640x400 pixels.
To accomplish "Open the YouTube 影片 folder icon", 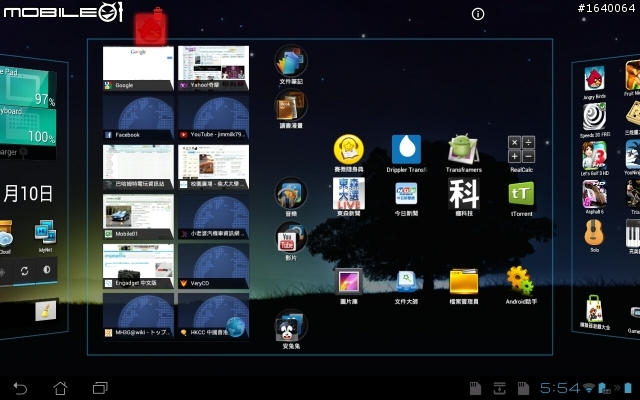I will point(291,238).
